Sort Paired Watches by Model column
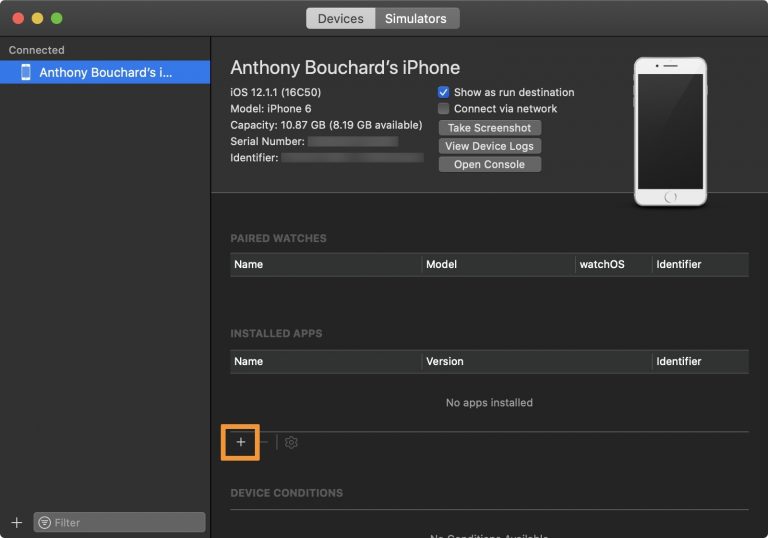The width and height of the screenshot is (768, 538). [498, 264]
